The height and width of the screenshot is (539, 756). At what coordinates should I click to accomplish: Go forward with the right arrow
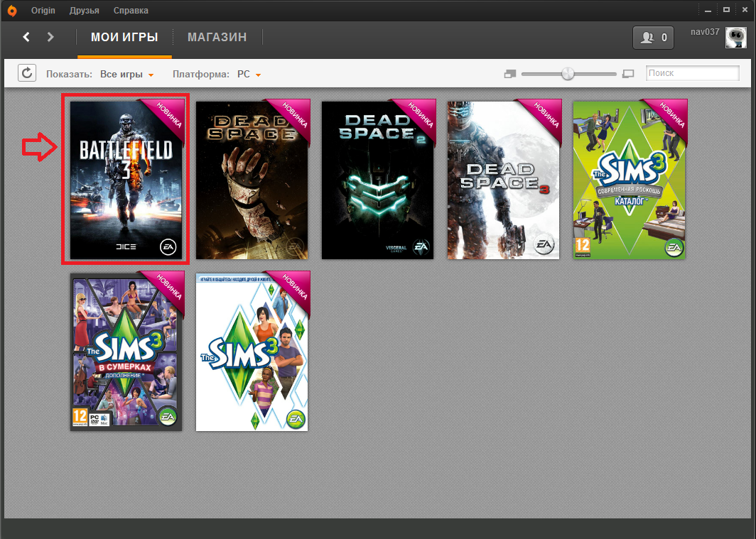pyautogui.click(x=50, y=37)
